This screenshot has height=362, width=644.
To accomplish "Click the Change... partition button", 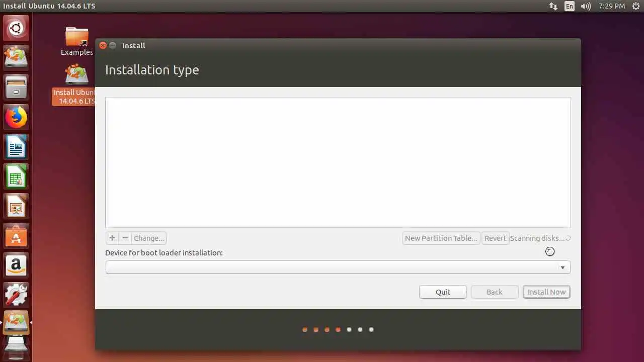I will coord(149,238).
